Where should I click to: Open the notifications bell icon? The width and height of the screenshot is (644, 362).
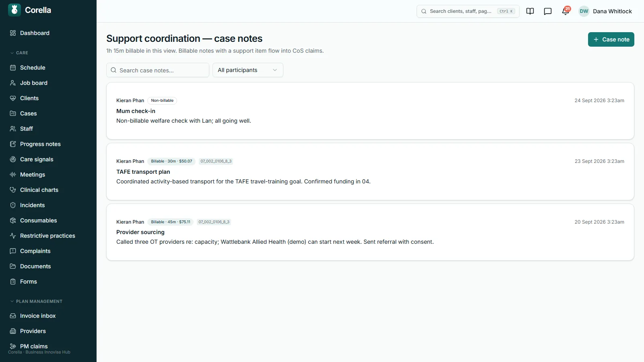pos(566,11)
